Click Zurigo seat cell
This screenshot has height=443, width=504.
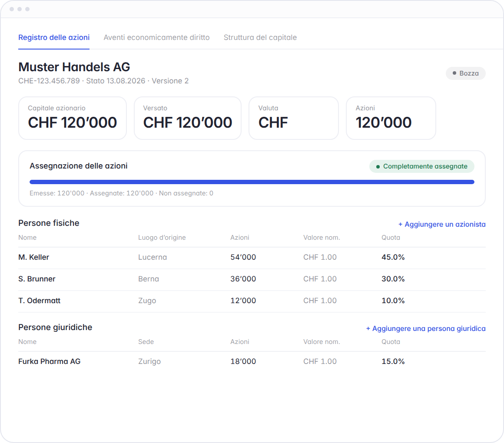point(149,361)
